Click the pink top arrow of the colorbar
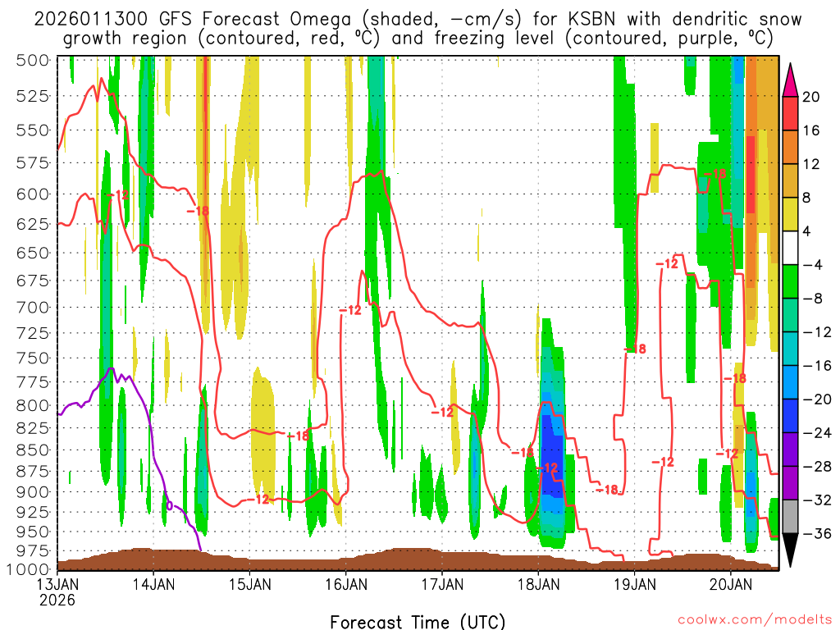This screenshot has width=840, height=630. pos(790,80)
